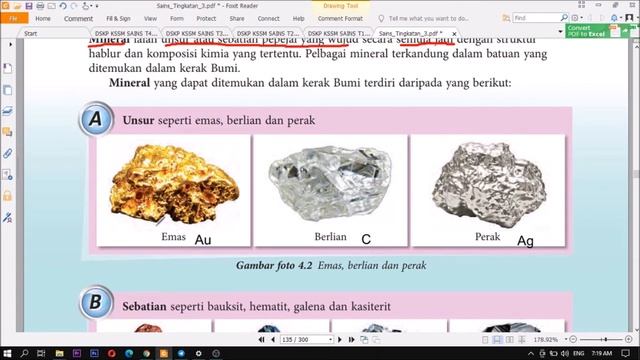Image resolution: width=640 pixels, height=360 pixels.
Task: Select single page view mode
Action: (x=485, y=340)
